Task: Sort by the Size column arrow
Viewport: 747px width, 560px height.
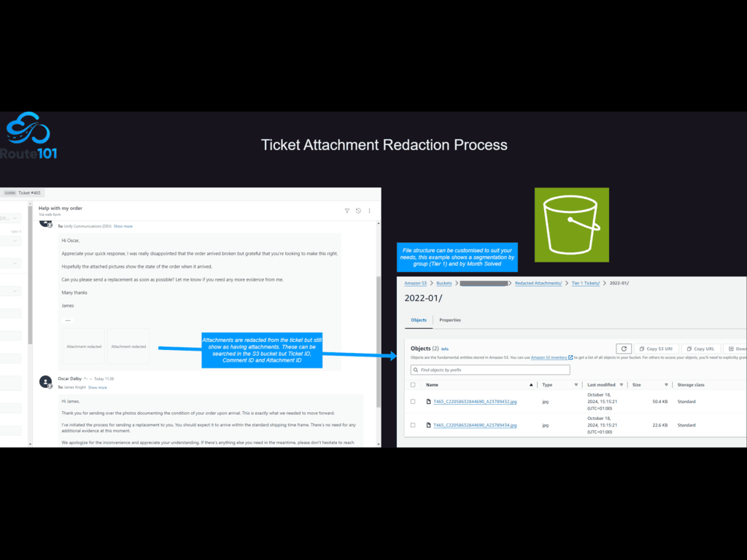Action: tap(667, 385)
